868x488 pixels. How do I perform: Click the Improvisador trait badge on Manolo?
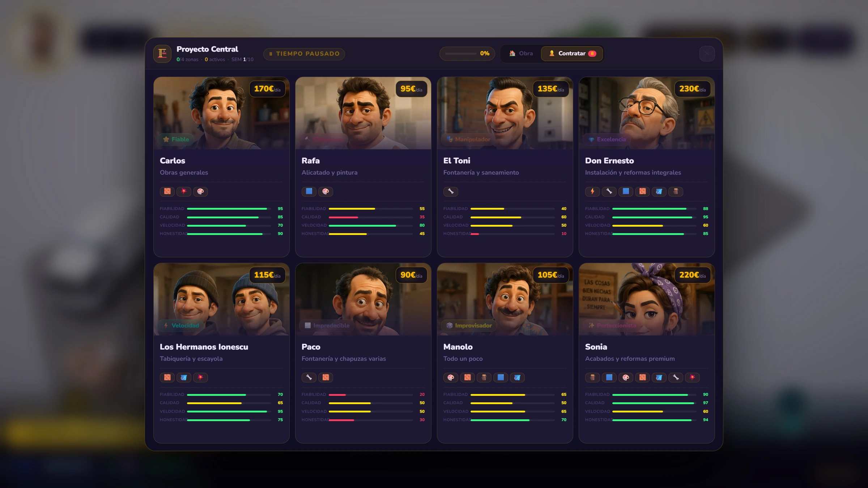(x=469, y=326)
